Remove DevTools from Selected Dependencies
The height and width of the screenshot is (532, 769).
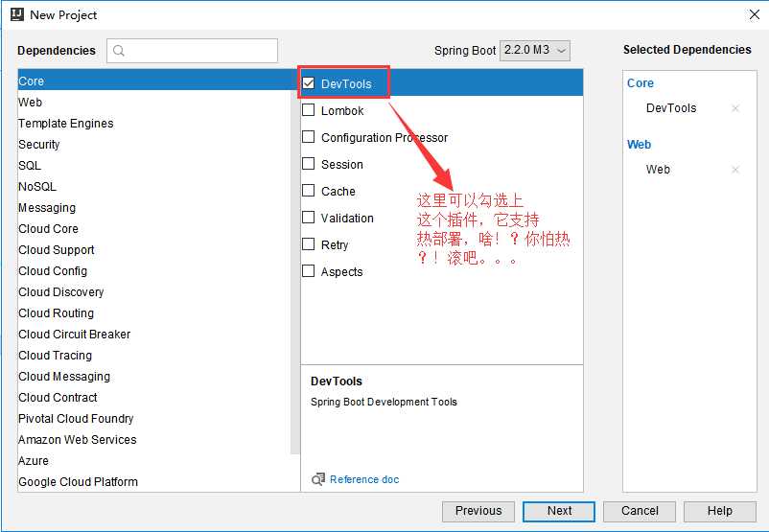click(x=735, y=108)
